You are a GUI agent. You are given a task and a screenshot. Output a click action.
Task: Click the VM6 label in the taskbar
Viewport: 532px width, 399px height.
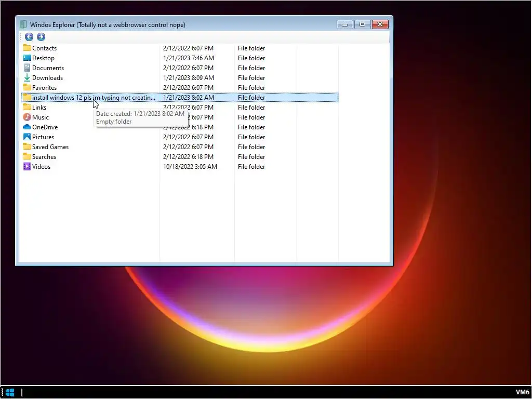pyautogui.click(x=523, y=392)
